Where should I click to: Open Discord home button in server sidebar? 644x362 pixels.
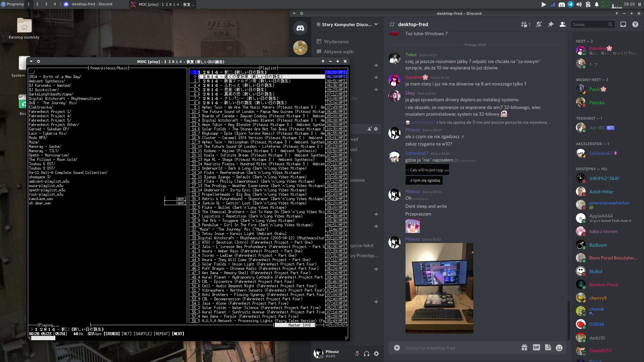click(300, 28)
